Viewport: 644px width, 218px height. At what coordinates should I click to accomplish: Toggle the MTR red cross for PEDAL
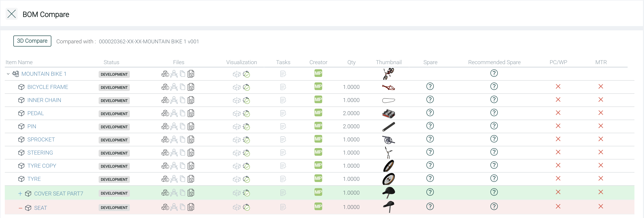pos(601,113)
